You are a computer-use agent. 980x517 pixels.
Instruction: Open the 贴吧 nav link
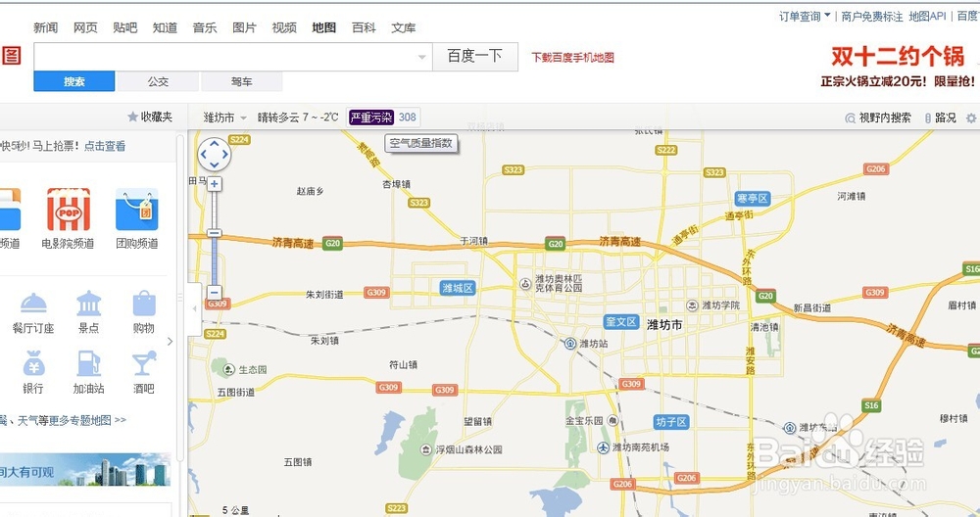click(x=125, y=27)
